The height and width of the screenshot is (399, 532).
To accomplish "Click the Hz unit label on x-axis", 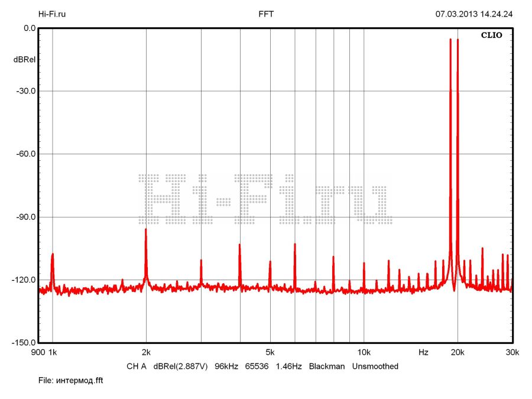I will [x=423, y=352].
